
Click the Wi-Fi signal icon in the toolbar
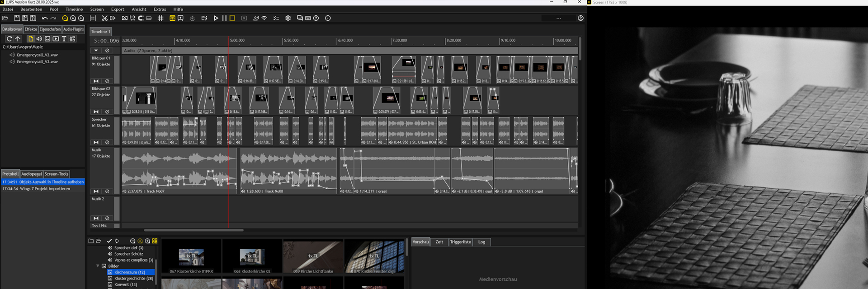pos(264,18)
